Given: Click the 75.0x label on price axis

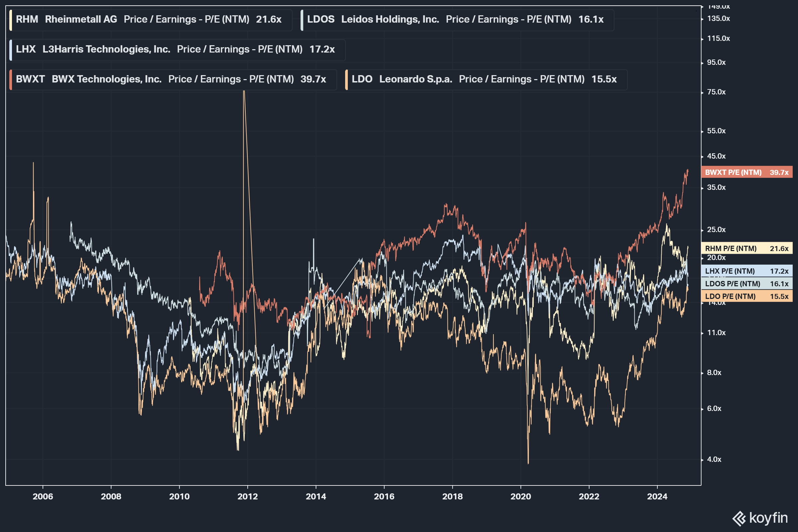Looking at the screenshot, I should pyautogui.click(x=716, y=92).
